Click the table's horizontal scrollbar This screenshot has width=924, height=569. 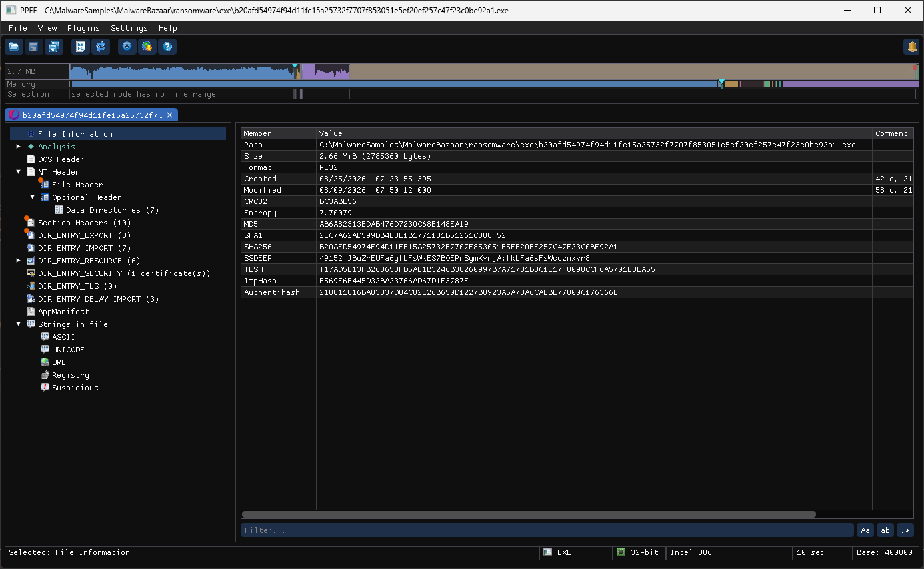click(x=529, y=514)
